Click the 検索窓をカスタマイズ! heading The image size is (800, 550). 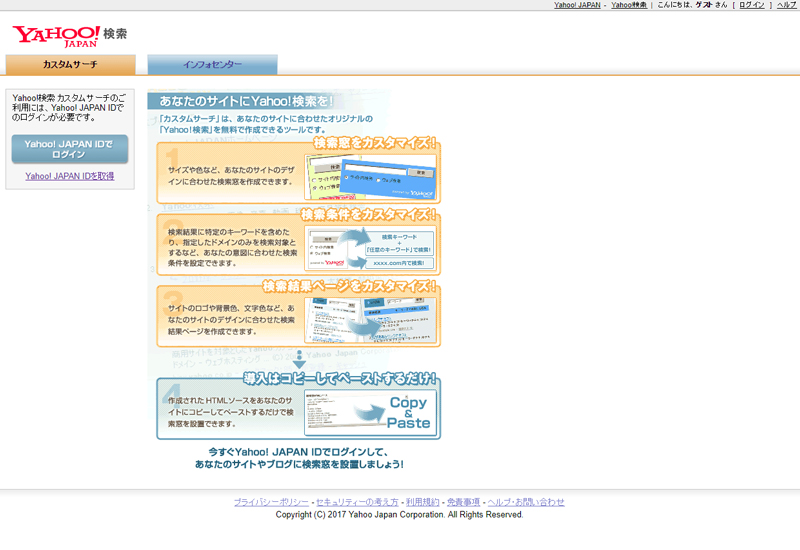click(x=375, y=143)
